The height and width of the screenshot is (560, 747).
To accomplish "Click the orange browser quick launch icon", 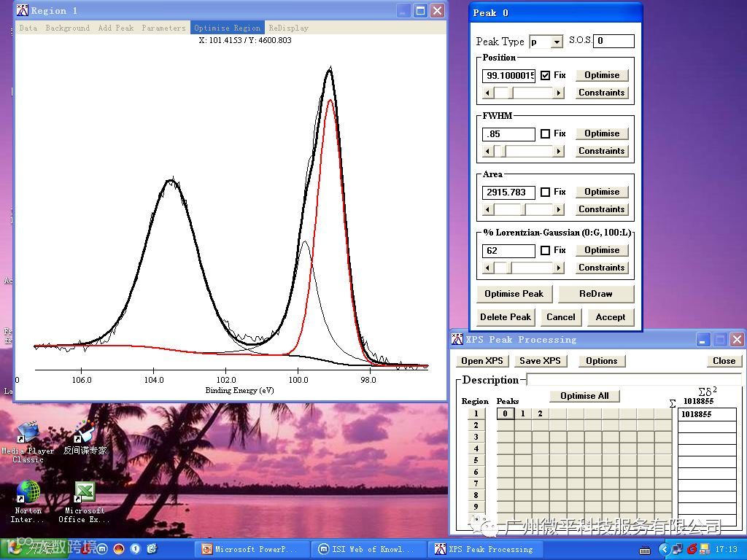I will (119, 549).
